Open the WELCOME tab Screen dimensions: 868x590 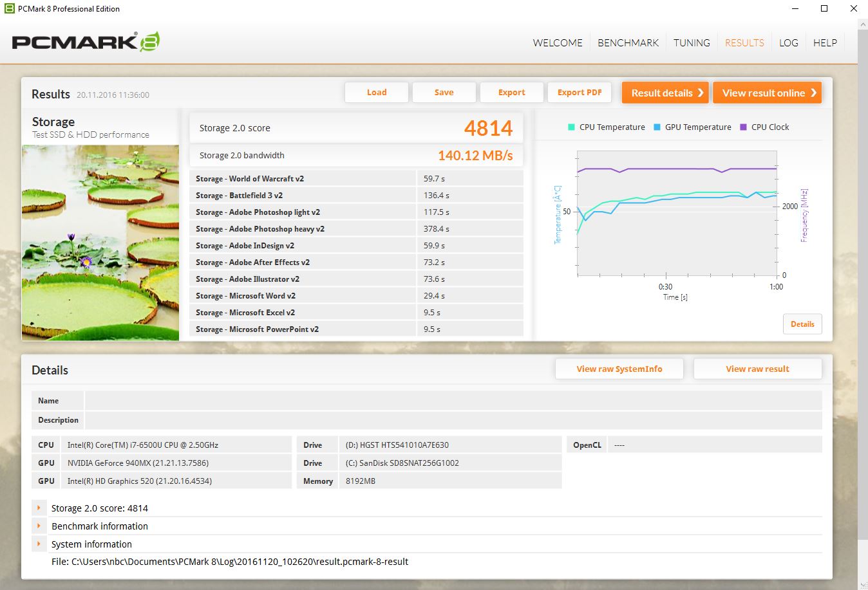558,42
